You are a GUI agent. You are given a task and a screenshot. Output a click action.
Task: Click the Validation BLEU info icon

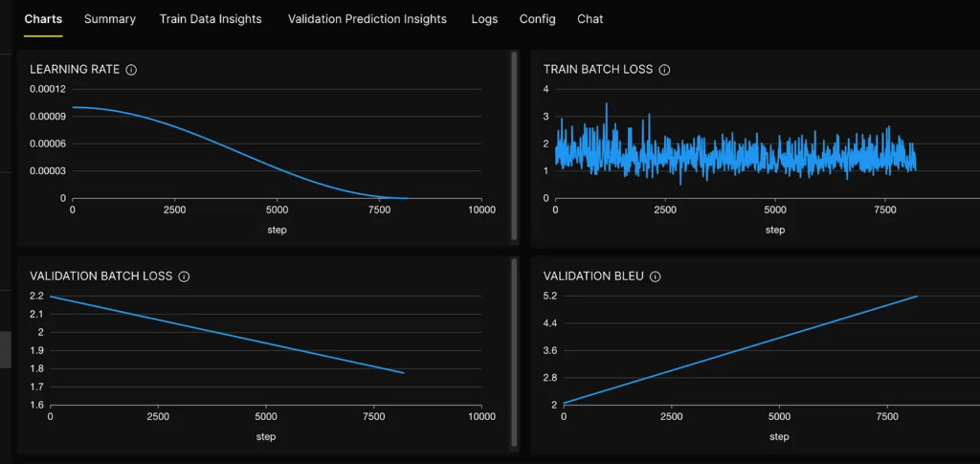654,276
